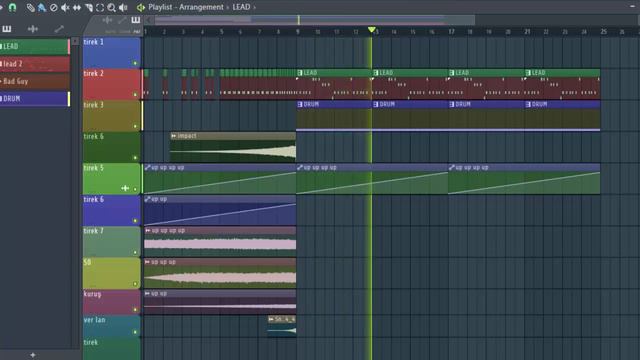Mute track tirek 1
640x360 pixels.
tap(135, 63)
